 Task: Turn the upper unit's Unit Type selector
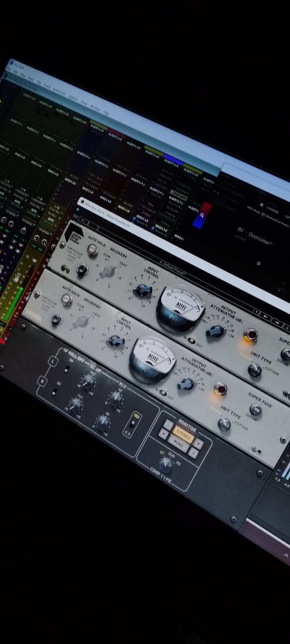pyautogui.click(x=255, y=370)
